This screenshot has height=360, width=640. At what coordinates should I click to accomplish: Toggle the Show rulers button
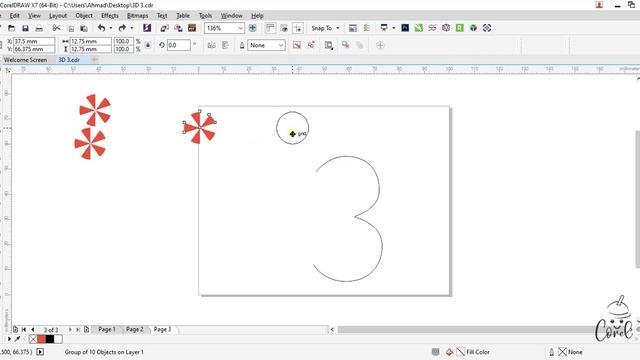click(x=270, y=28)
